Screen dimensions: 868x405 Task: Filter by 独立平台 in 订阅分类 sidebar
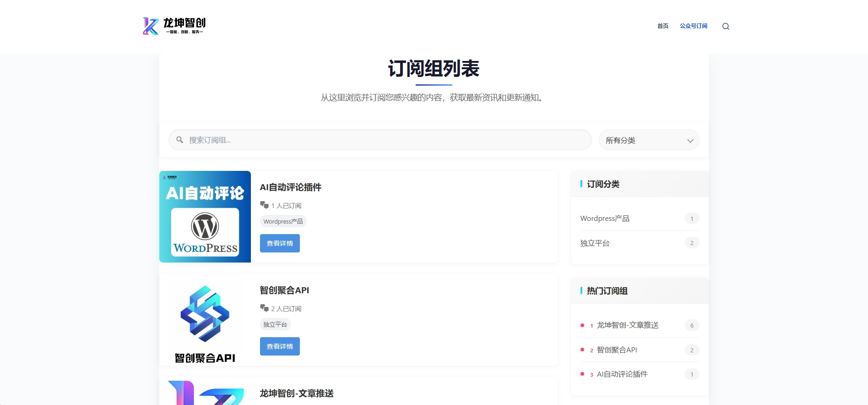tap(595, 243)
